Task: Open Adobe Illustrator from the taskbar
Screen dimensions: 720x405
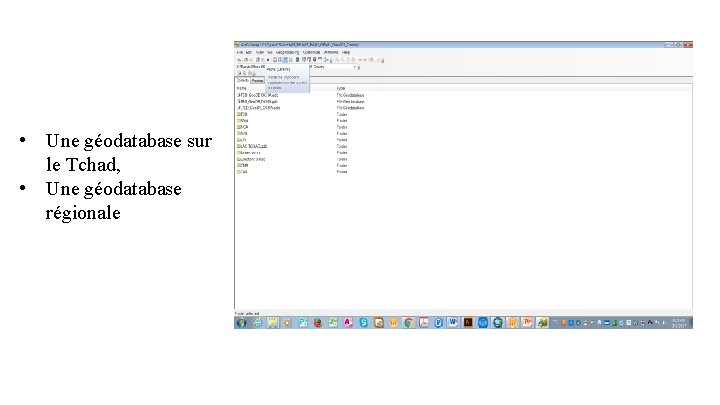Action: [467, 323]
